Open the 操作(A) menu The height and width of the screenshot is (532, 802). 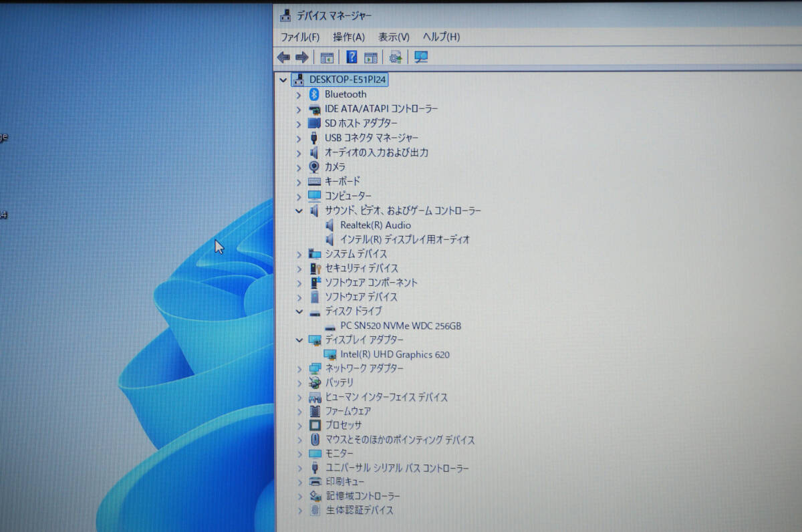point(349,37)
